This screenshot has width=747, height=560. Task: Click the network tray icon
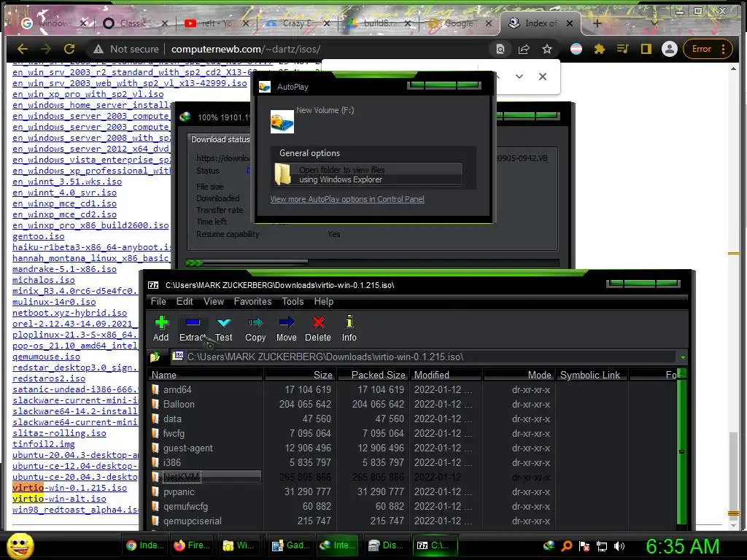(x=602, y=546)
